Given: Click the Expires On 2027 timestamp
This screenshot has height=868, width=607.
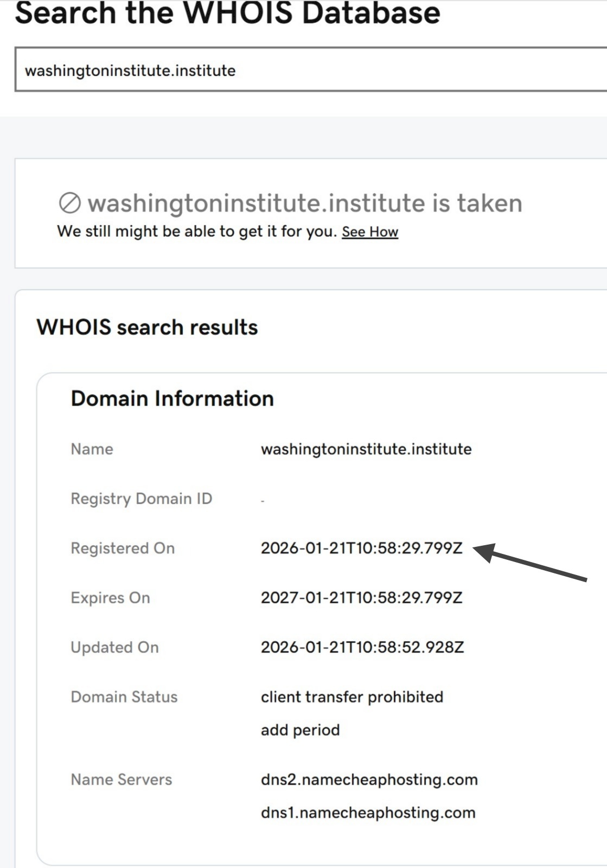Looking at the screenshot, I should 362,598.
